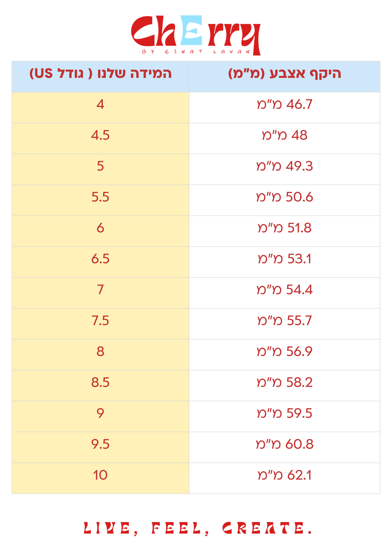Screen dimensions: 392x555
Task: Select the size 10 cell
Action: coord(100,475)
